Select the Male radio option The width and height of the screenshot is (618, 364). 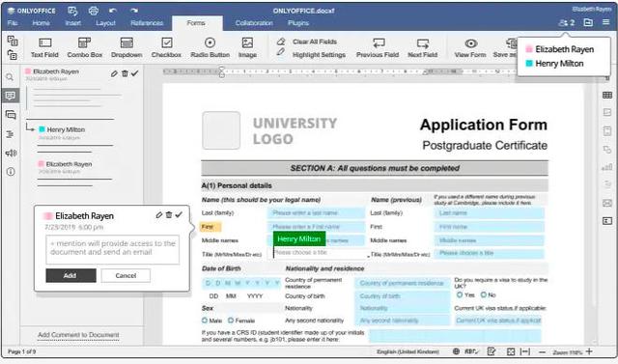[x=205, y=321]
